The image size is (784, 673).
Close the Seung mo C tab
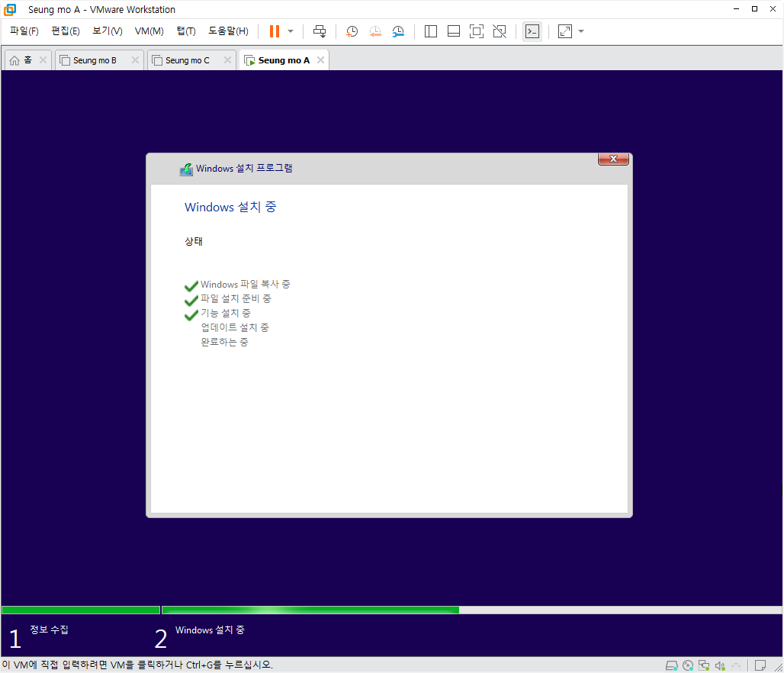(227, 60)
